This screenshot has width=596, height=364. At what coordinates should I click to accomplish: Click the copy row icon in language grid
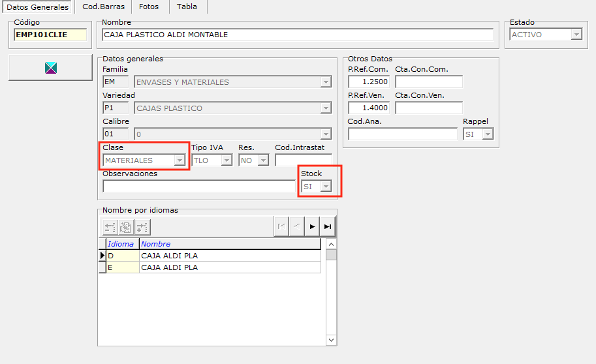[125, 226]
